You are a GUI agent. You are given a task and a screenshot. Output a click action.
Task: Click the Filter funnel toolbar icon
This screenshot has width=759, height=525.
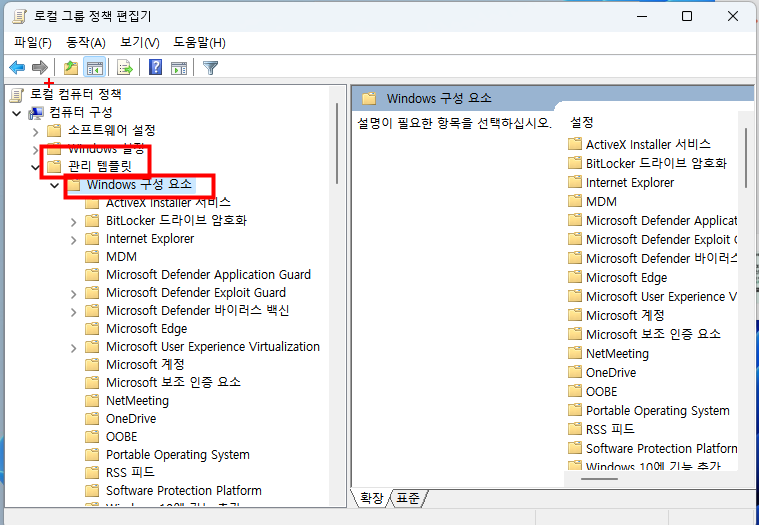click(x=211, y=68)
